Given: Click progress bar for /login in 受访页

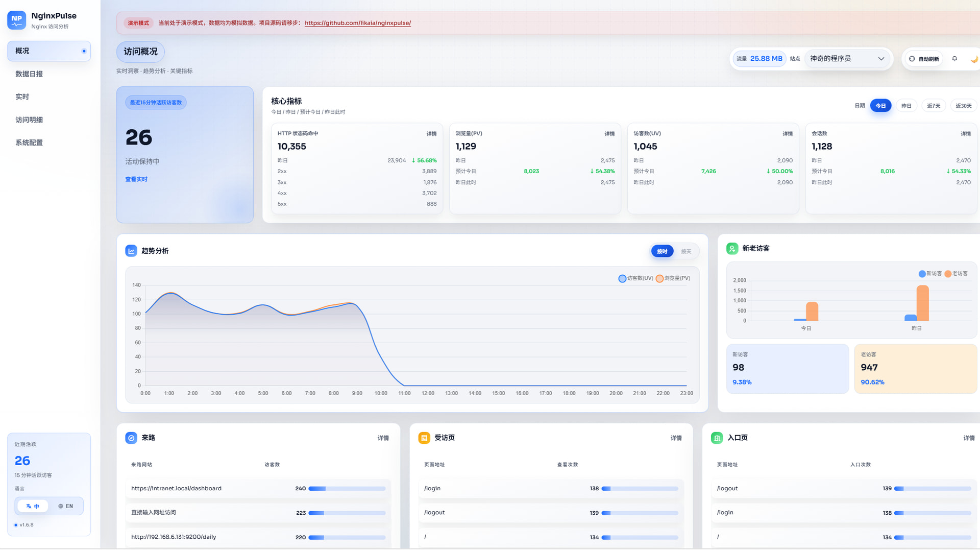Looking at the screenshot, I should 640,489.
